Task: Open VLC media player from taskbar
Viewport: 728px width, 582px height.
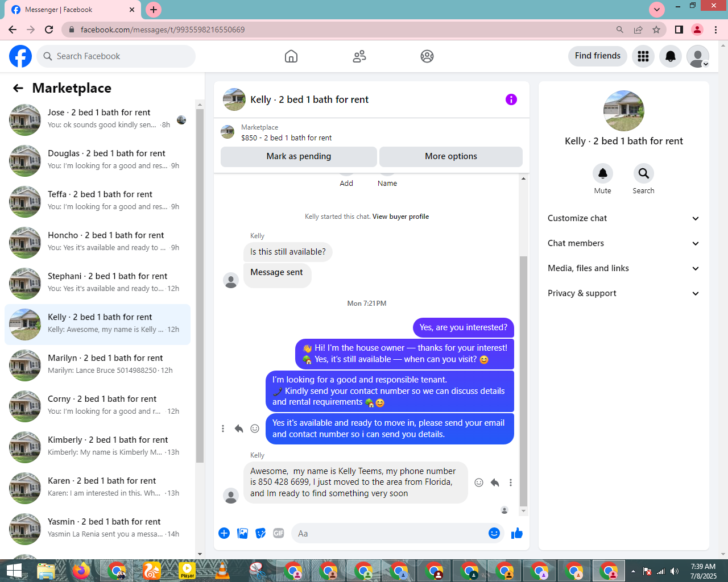Action: [x=222, y=571]
